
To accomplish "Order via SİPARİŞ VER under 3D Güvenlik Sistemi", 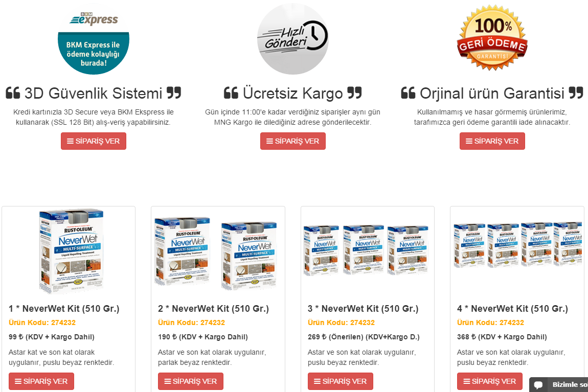I will click(x=94, y=141).
